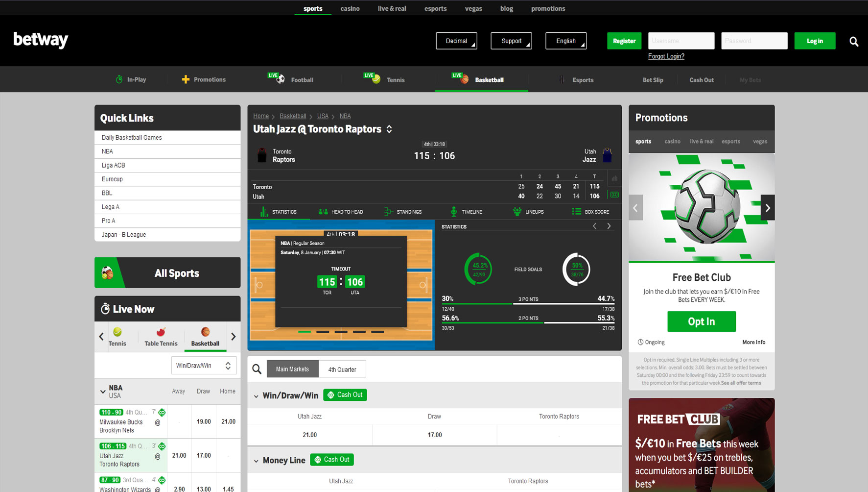Screen dimensions: 868x492
Task: Select the Lineups icon
Action: (x=517, y=212)
